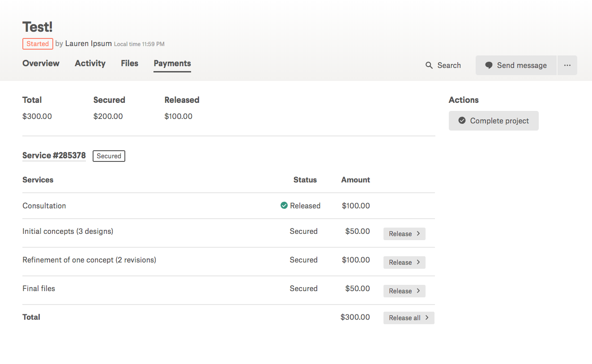The image size is (592, 364).
Task: Select the Payments tab
Action: click(172, 63)
